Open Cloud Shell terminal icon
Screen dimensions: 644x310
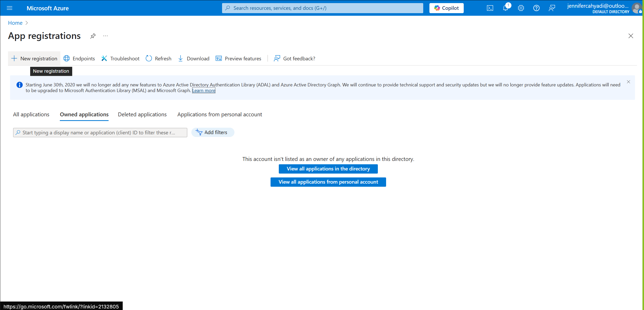click(490, 8)
